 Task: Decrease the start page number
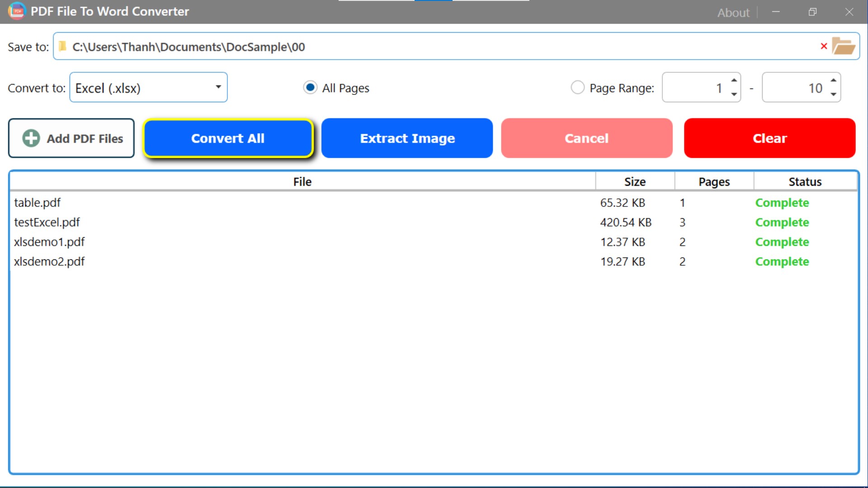click(x=734, y=94)
